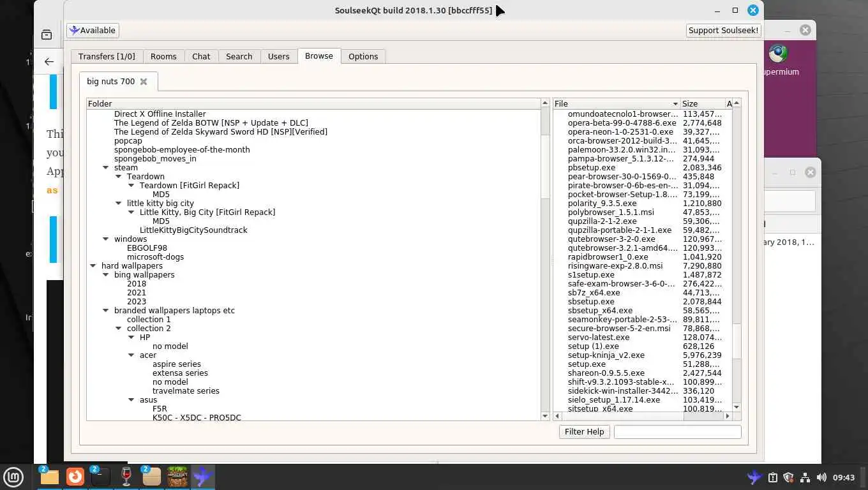Open the terminal from the taskbar
This screenshot has height=490, width=868.
(100, 477)
